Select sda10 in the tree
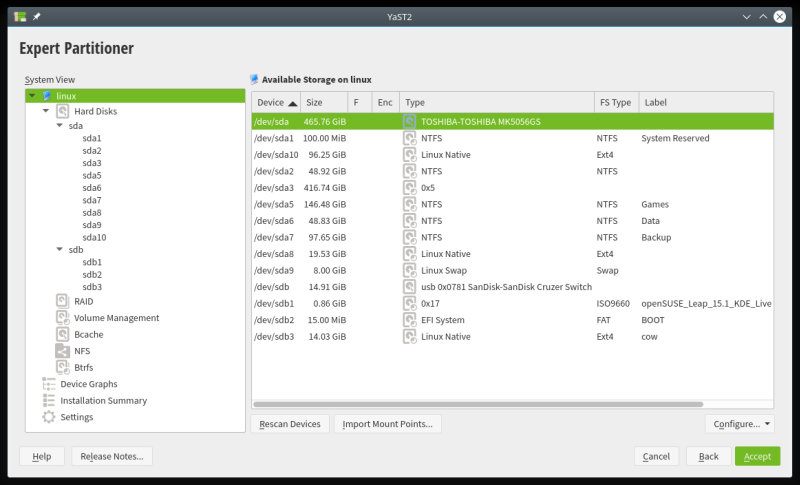The width and height of the screenshot is (800, 485). pyautogui.click(x=94, y=237)
